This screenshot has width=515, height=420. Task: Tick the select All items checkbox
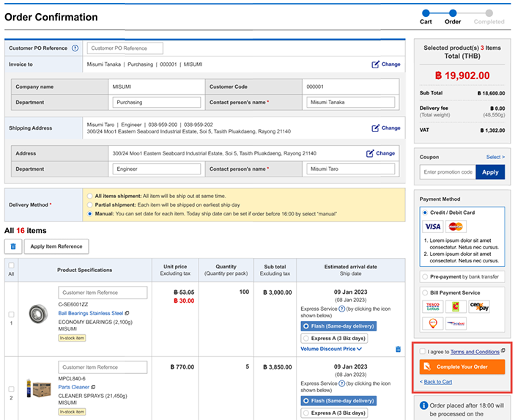tap(11, 265)
